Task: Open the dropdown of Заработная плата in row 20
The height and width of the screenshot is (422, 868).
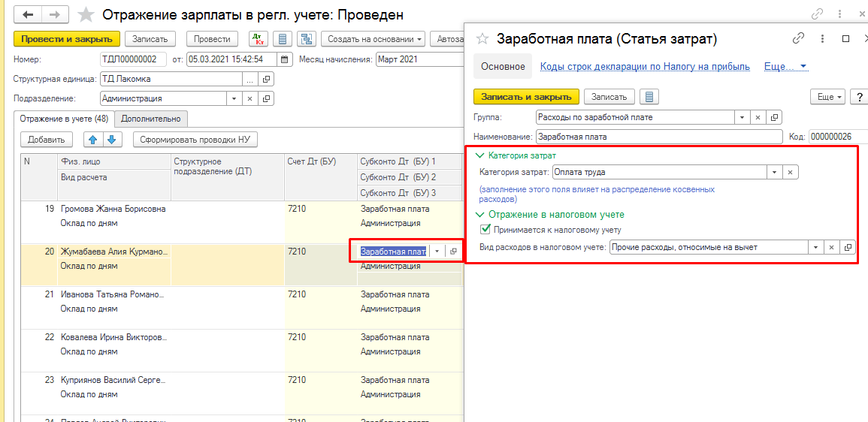Action: 437,251
